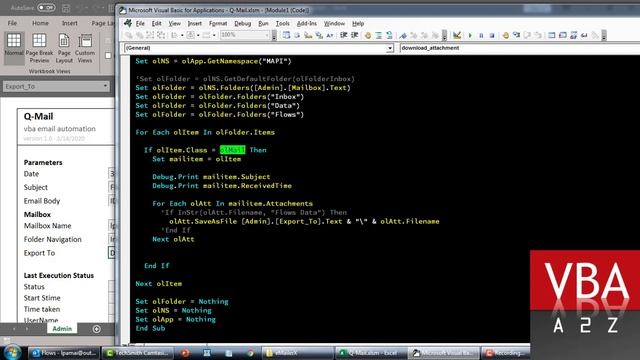The width and height of the screenshot is (640, 360).
Task: Tick the checkbox in Excel View ribbon
Action: click(108, 55)
